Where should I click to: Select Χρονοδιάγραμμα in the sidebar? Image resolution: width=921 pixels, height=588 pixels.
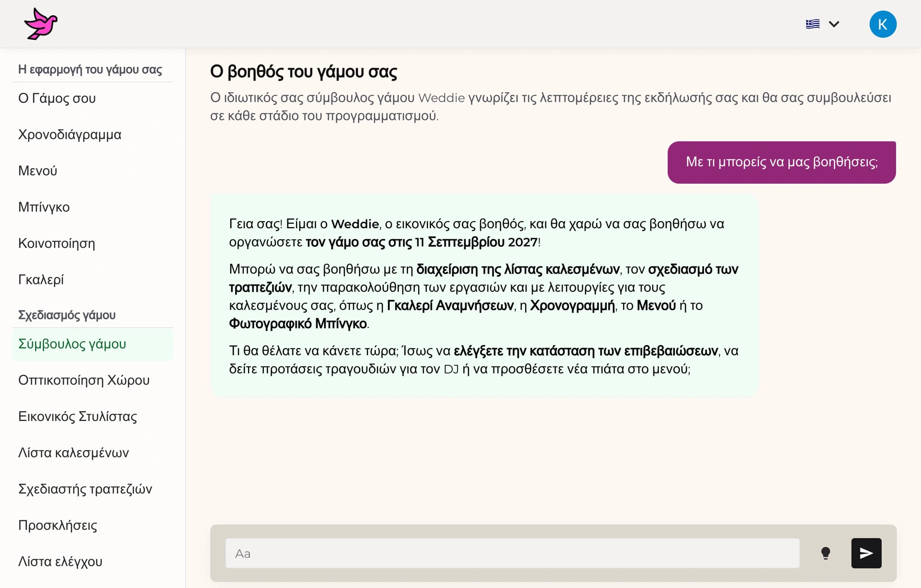pyautogui.click(x=70, y=134)
